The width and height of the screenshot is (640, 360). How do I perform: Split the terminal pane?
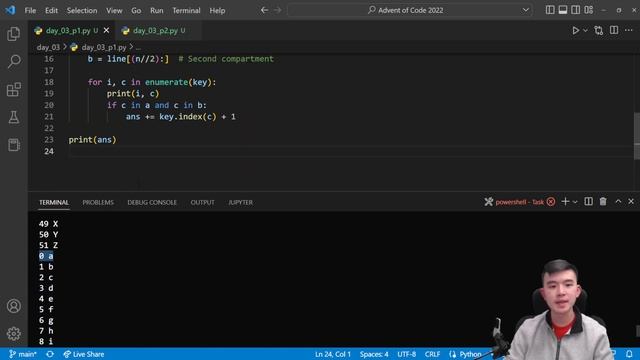[x=588, y=202]
